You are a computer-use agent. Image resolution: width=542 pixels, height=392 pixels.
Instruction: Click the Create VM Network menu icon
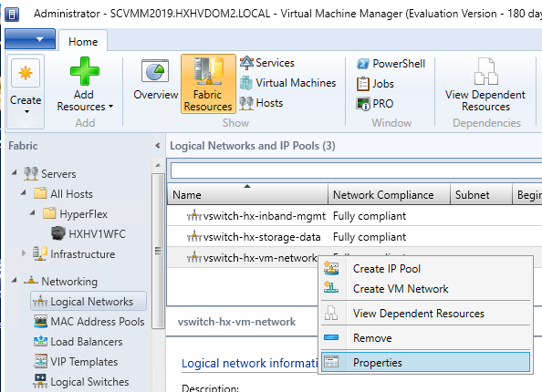point(331,287)
